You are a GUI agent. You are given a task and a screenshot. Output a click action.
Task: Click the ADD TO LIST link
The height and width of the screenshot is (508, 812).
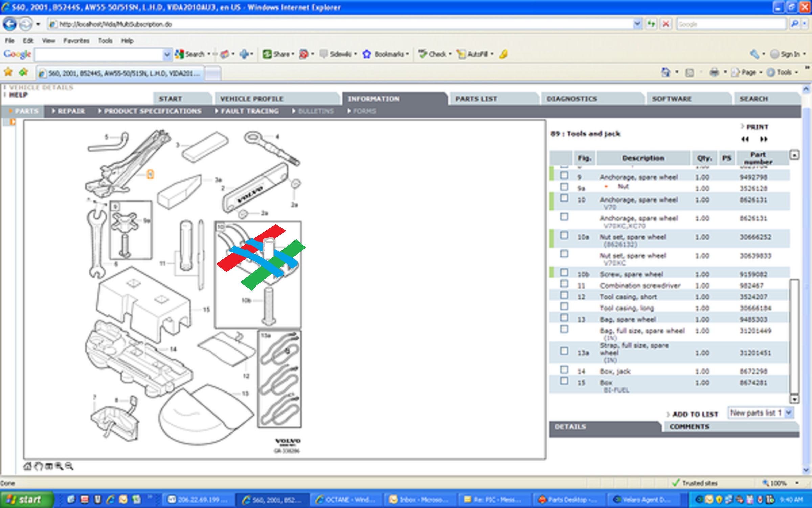click(695, 414)
